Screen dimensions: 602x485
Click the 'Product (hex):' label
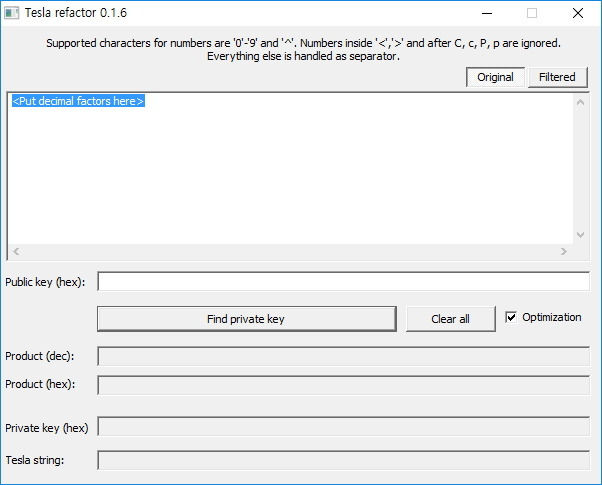(x=40, y=384)
